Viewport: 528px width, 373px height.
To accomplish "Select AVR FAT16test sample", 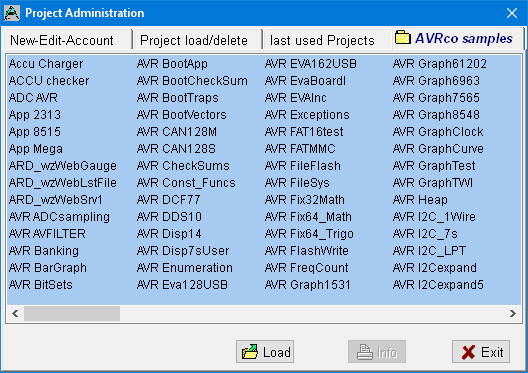I will pyautogui.click(x=304, y=132).
